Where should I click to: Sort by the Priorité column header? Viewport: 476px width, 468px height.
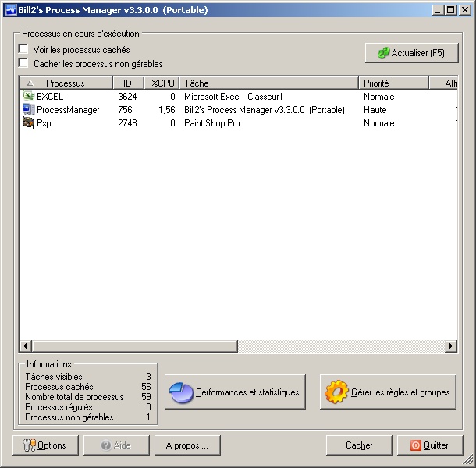coord(393,83)
